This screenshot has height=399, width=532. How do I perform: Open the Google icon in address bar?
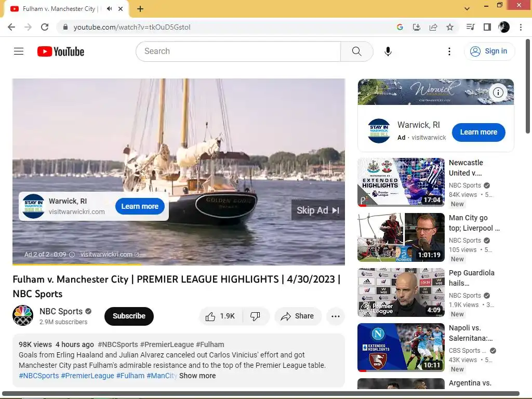tap(400, 27)
